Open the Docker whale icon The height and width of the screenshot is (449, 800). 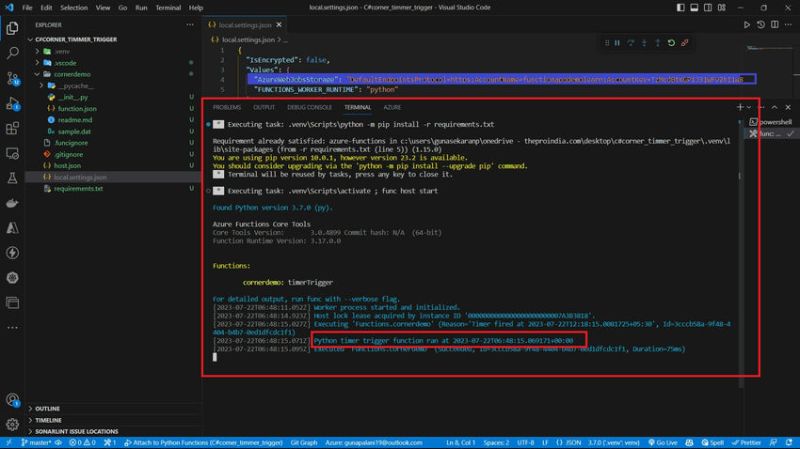point(12,203)
